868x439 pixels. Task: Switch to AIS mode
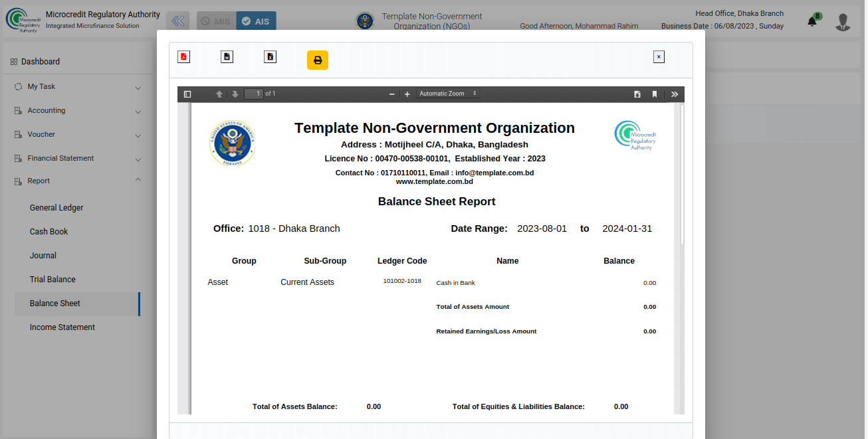click(256, 21)
